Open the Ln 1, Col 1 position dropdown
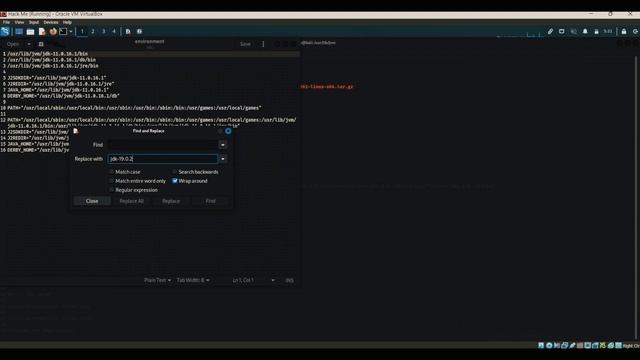Image resolution: width=640 pixels, height=360 pixels. 253,280
